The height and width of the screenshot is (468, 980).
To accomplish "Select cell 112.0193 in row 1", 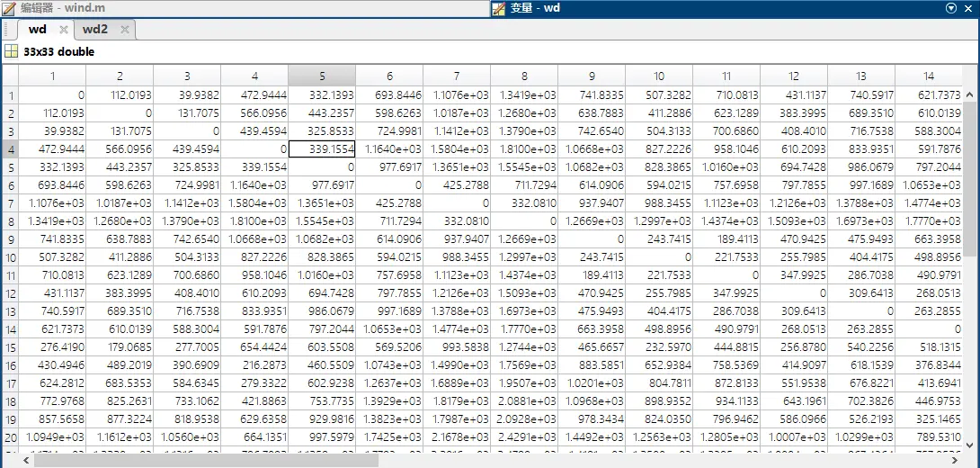I will click(120, 95).
